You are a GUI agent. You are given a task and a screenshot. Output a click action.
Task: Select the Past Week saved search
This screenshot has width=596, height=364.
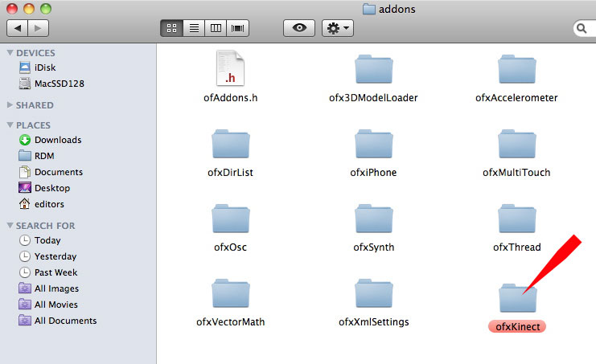[x=48, y=272]
